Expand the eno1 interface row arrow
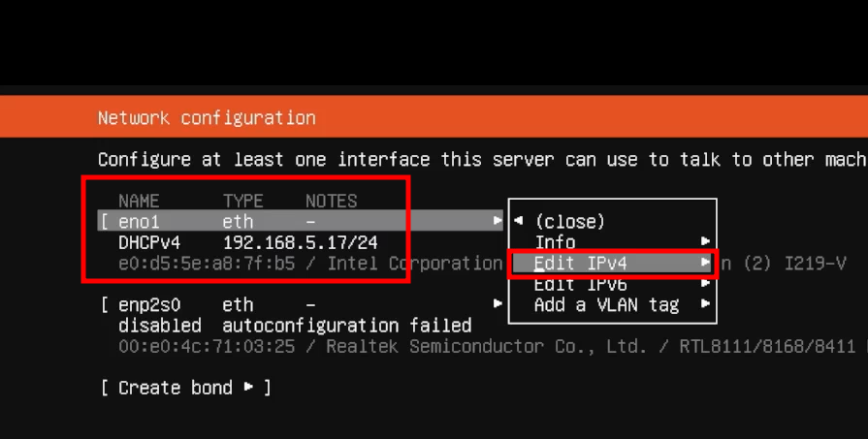The height and width of the screenshot is (439, 868). [498, 221]
